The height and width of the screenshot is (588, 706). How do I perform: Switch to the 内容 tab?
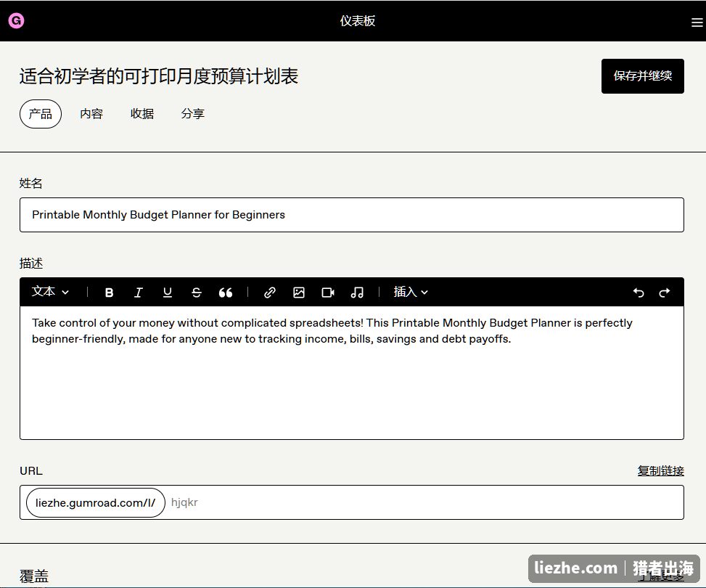(x=91, y=114)
